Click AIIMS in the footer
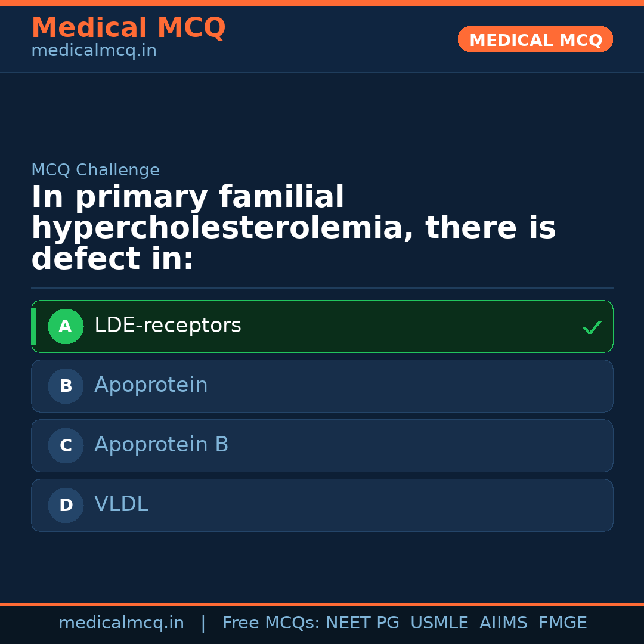This screenshot has height=644, width=644. (x=503, y=623)
